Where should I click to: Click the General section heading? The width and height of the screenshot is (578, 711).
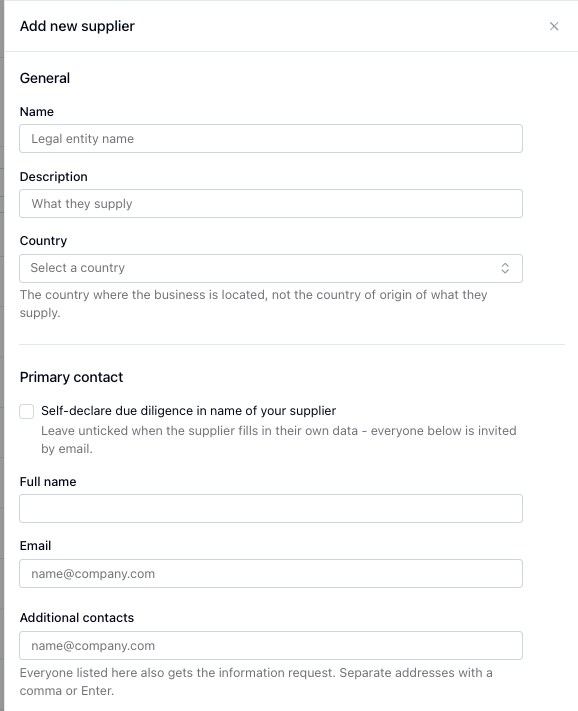pyautogui.click(x=45, y=78)
